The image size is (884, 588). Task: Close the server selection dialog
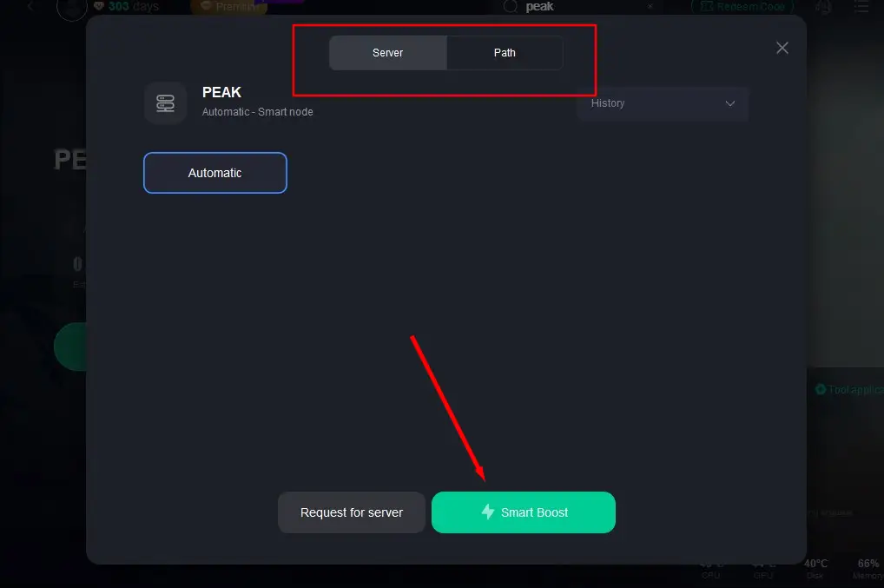(782, 48)
